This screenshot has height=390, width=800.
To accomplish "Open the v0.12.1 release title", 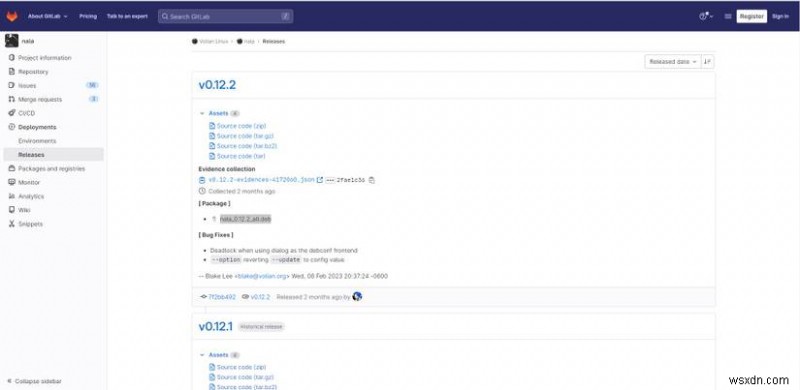I will click(215, 326).
